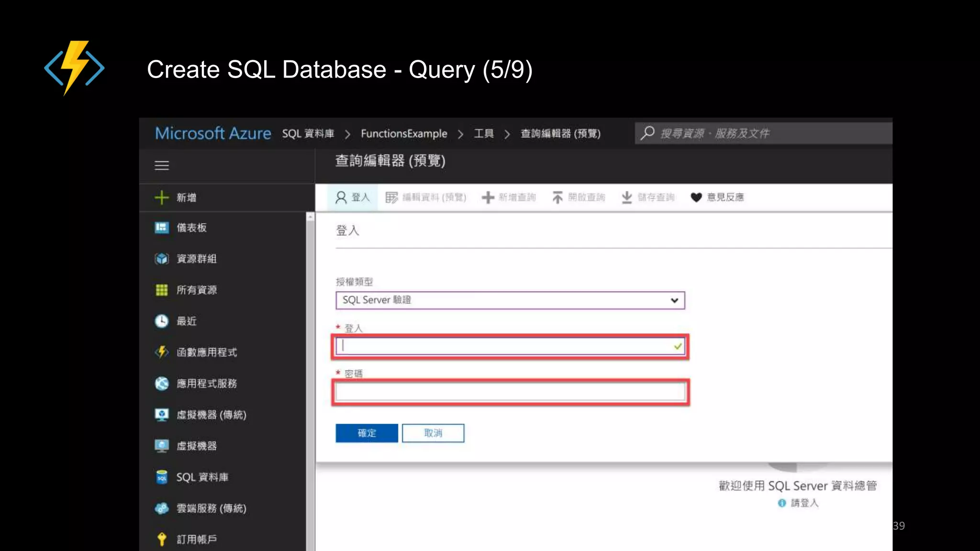Select 儀表板 menu text in sidebar

(191, 228)
